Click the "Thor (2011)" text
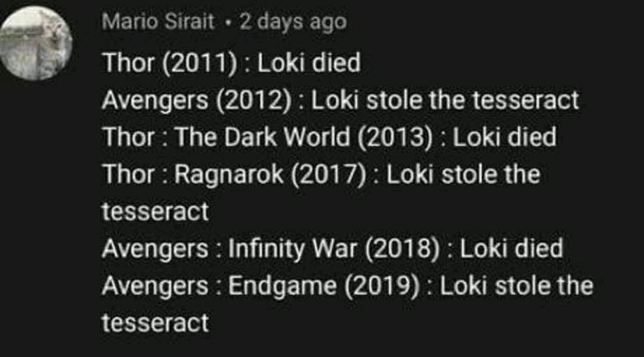 [169, 63]
